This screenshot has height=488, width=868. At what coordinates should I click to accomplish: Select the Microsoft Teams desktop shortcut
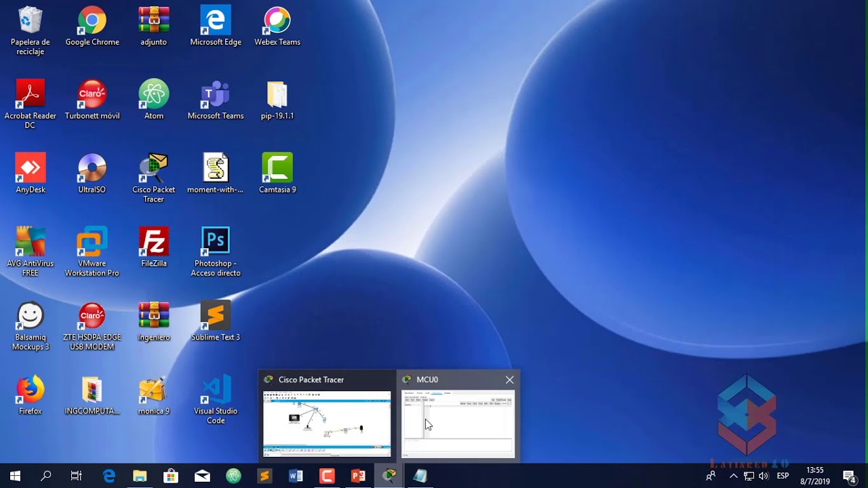(x=216, y=100)
